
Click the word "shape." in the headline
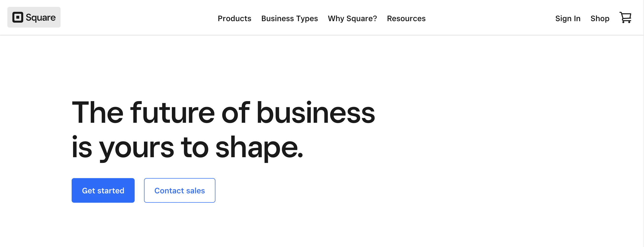coord(259,147)
